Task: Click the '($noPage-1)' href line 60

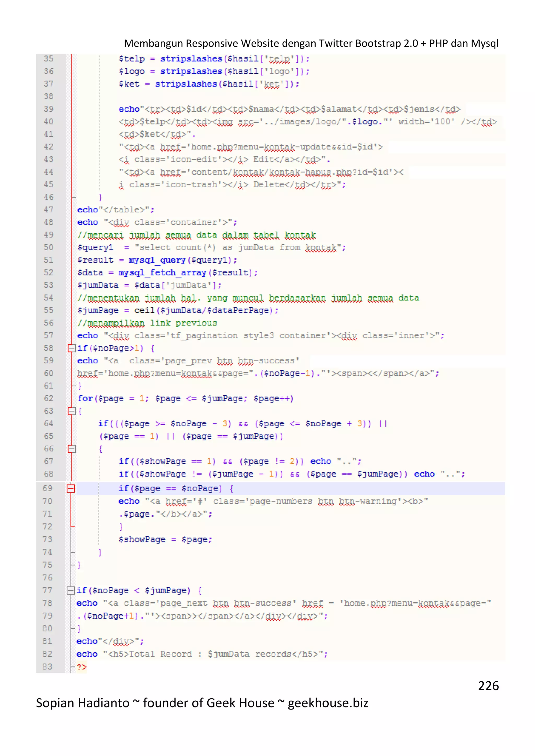Action: click(258, 373)
